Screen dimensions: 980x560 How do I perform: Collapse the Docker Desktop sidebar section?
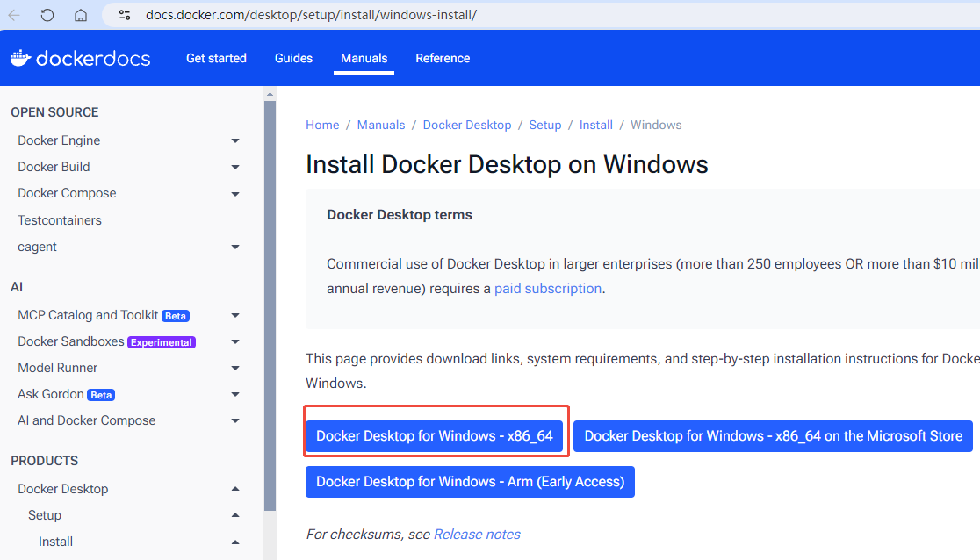235,489
